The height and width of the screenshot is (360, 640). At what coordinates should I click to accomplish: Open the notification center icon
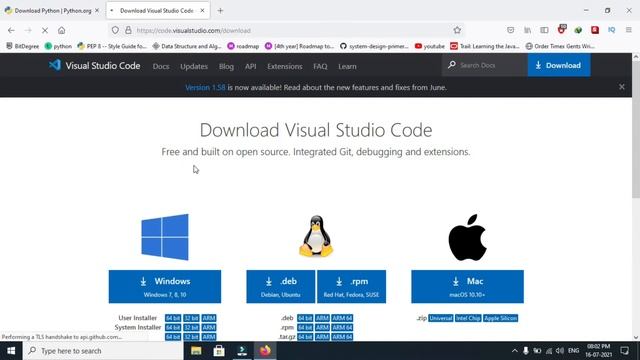tap(624, 351)
